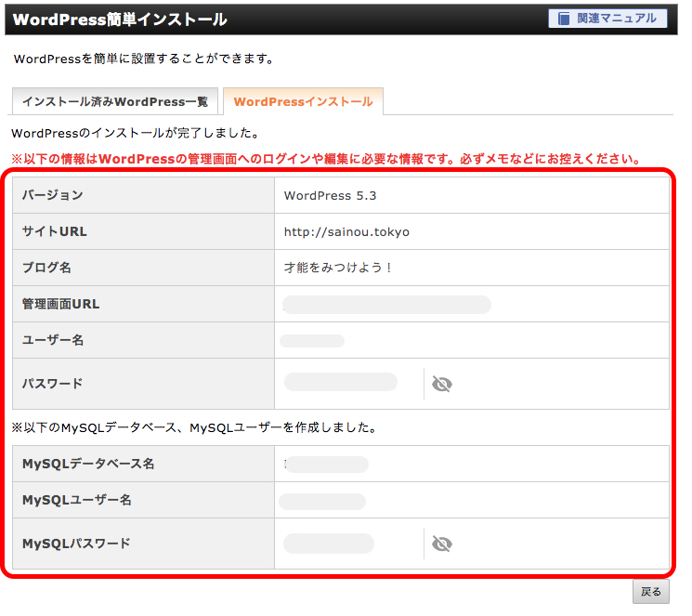Click the site URL http://sainou.tokyo
The image size is (692, 616).
[x=346, y=232]
